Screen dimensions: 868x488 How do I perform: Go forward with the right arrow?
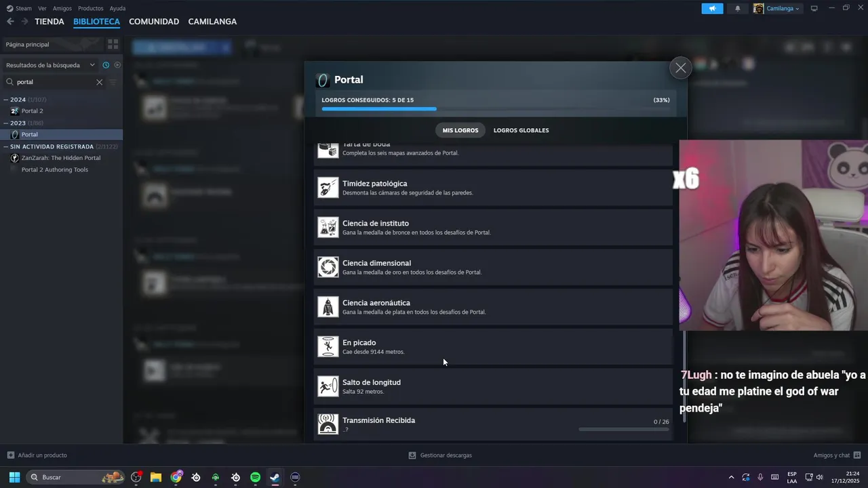(24, 22)
